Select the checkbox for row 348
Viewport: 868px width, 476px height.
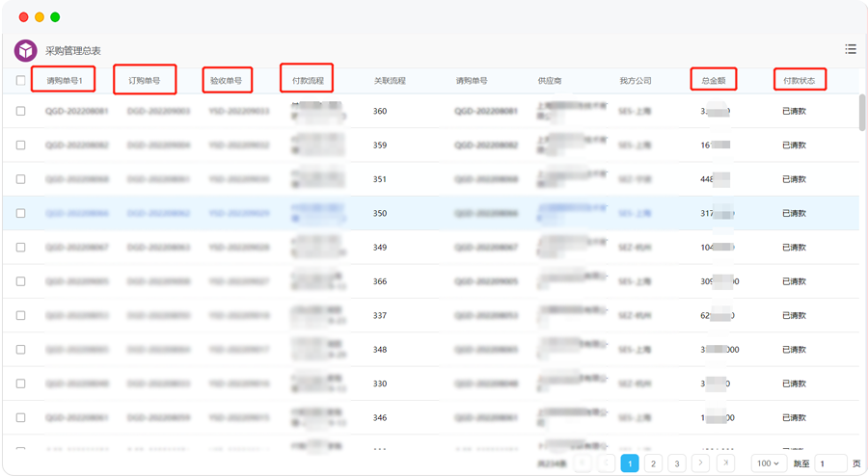click(20, 350)
